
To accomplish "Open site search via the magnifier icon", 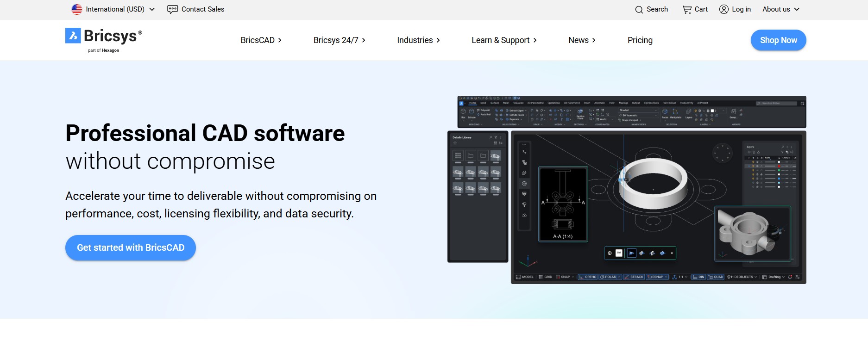I will pos(639,9).
